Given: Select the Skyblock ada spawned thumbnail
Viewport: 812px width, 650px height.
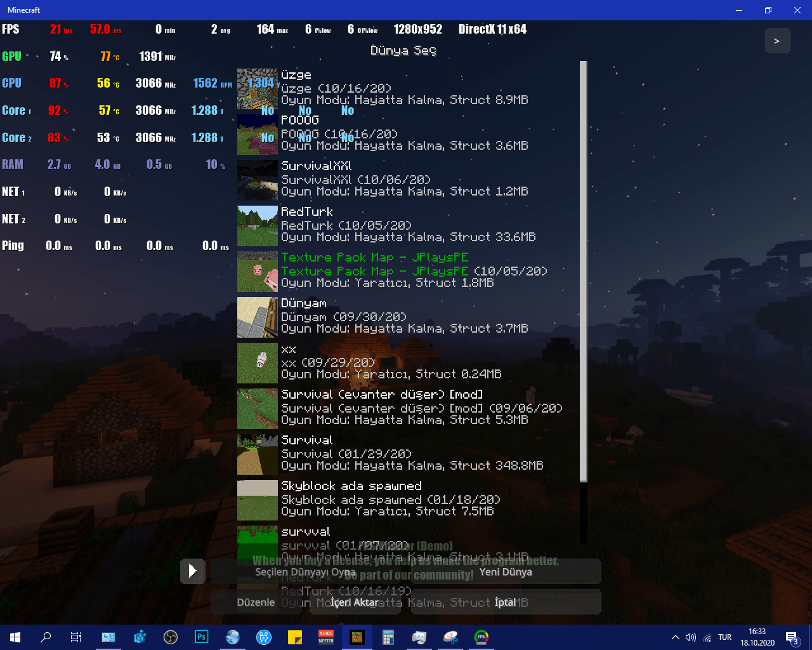Looking at the screenshot, I should tap(258, 500).
